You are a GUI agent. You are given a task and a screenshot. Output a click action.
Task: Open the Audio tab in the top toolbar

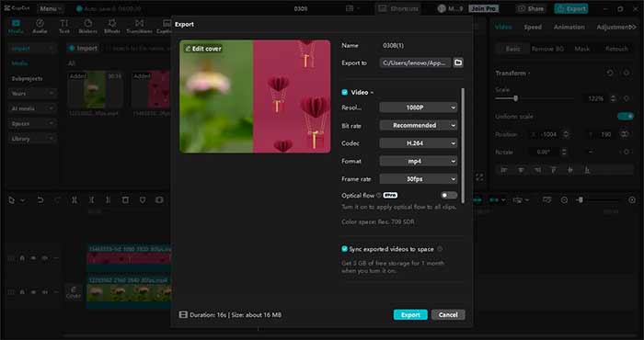click(40, 27)
